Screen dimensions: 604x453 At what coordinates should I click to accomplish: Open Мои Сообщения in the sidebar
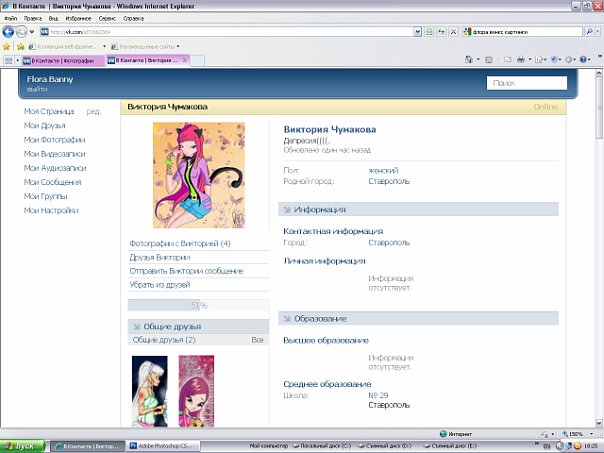pos(53,182)
